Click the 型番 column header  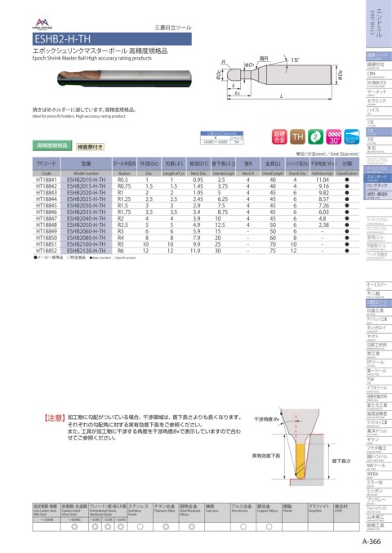click(x=87, y=163)
